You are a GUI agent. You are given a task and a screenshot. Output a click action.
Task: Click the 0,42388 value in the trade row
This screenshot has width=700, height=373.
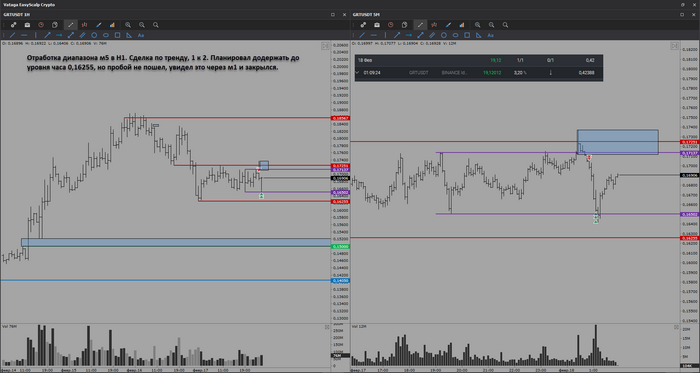pyautogui.click(x=586, y=72)
